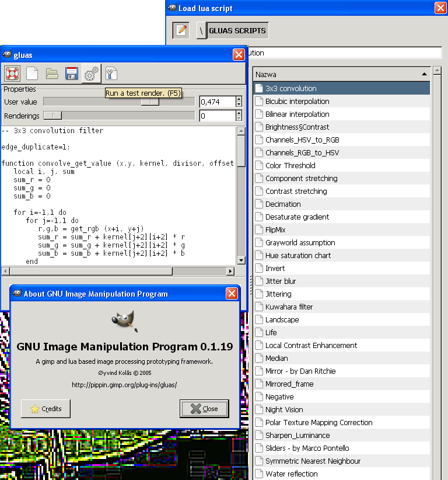448x480 pixels.
Task: Click code editor horizontal scrollbar right arrow
Action: pyautogui.click(x=230, y=271)
